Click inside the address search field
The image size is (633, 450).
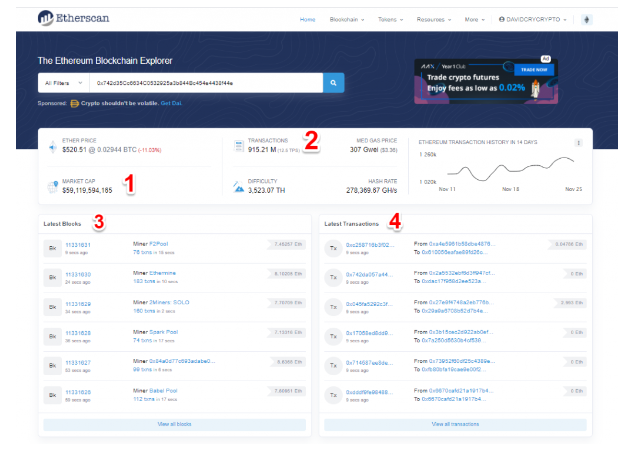coord(206,83)
